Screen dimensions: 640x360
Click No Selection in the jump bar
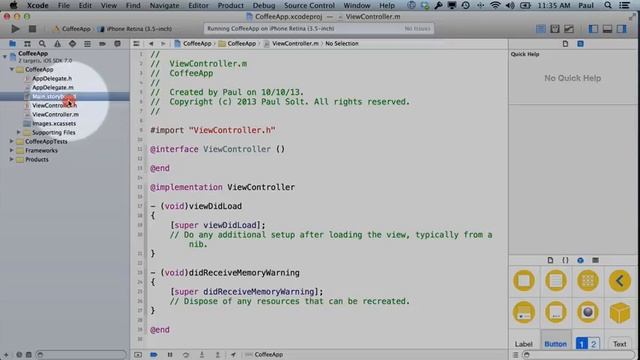pyautogui.click(x=342, y=44)
